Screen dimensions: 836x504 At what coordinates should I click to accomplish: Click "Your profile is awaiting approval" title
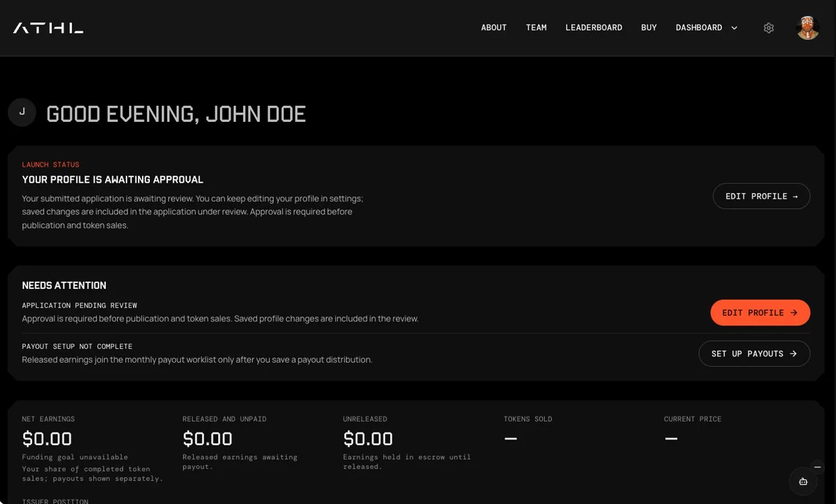tap(113, 180)
